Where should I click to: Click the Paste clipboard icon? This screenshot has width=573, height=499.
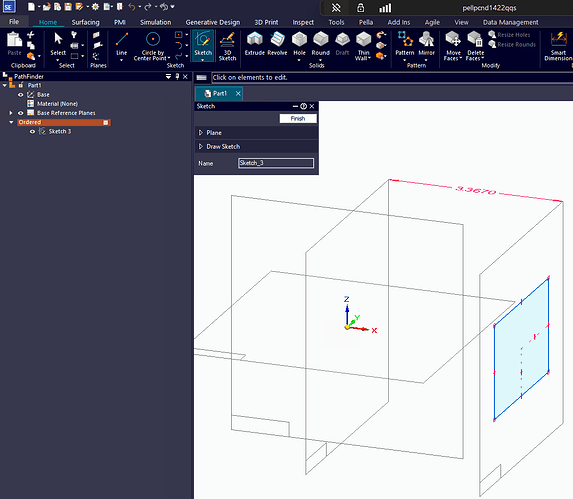click(x=15, y=44)
